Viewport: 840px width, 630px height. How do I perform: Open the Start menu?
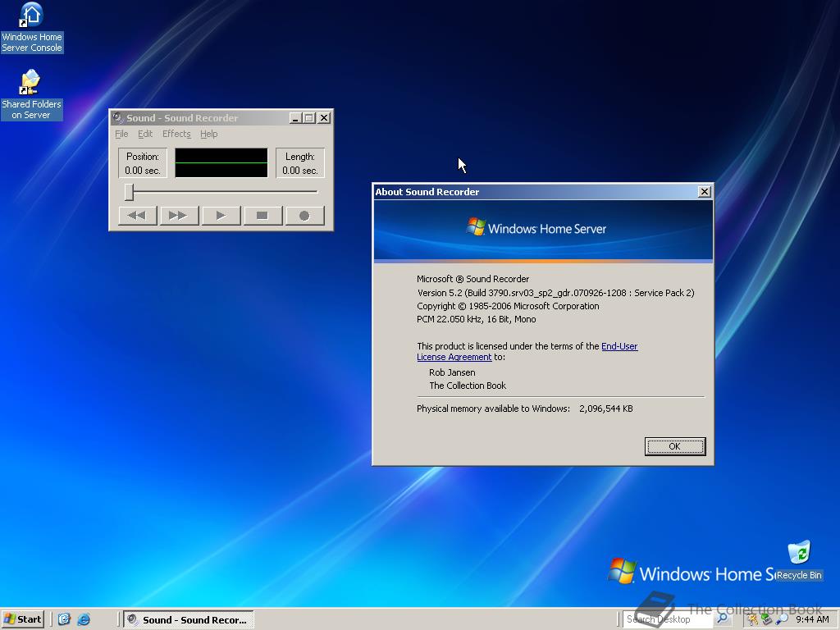(x=22, y=619)
